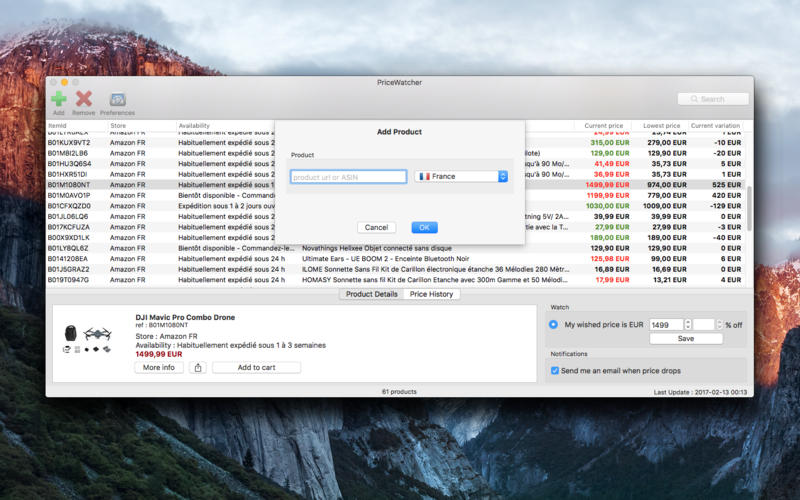Sort by the Availability column header
Screen dimensions: 800x500
coord(226,126)
